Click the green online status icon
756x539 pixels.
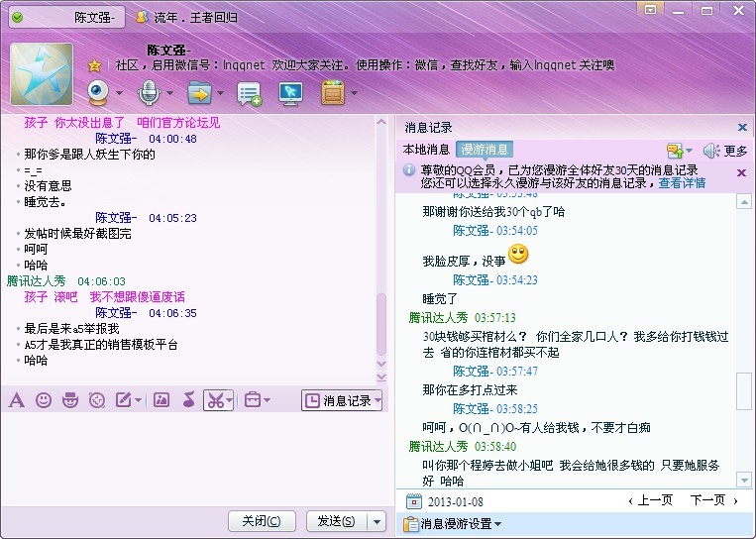[18, 18]
